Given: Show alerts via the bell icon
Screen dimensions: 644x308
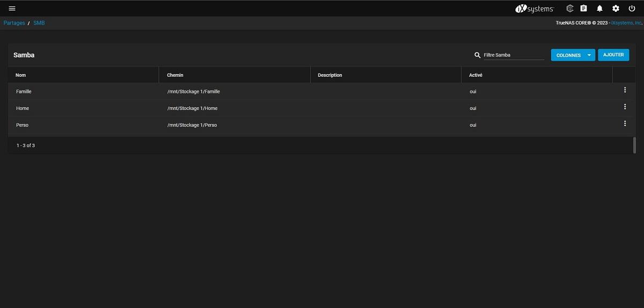Looking at the screenshot, I should point(600,9).
